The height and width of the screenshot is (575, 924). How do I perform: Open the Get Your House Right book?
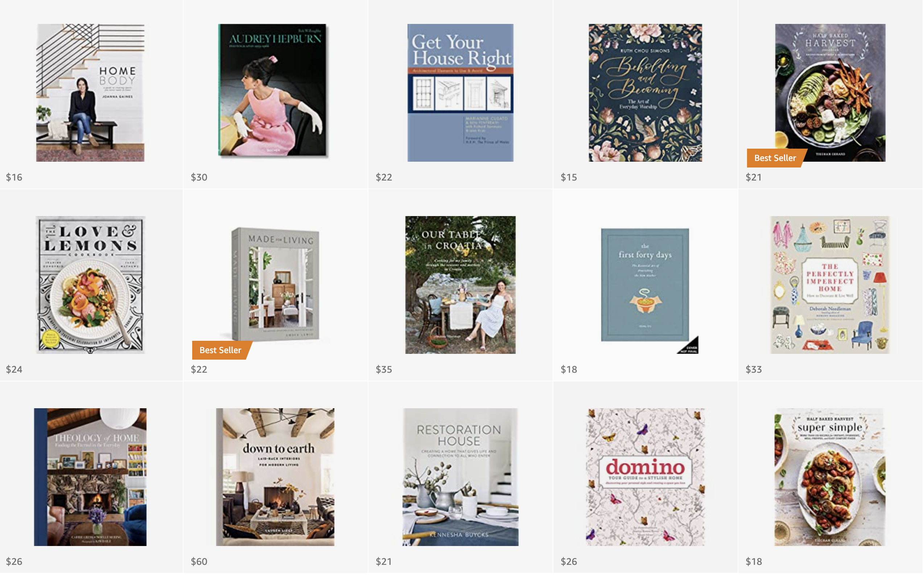pyautogui.click(x=461, y=93)
